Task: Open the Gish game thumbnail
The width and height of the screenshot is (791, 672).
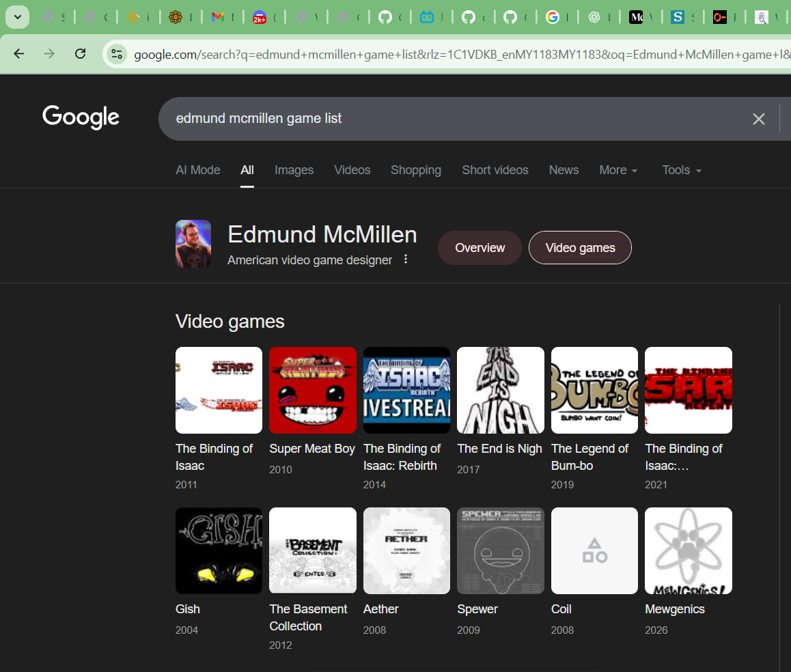Action: coord(219,550)
